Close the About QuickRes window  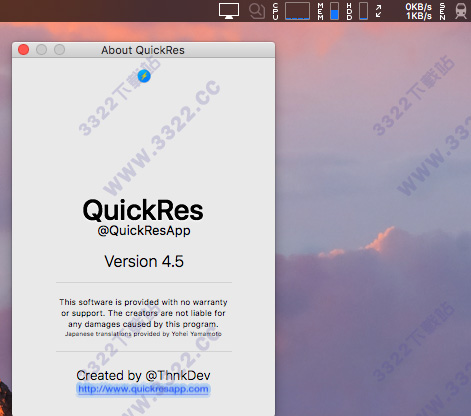coord(23,50)
